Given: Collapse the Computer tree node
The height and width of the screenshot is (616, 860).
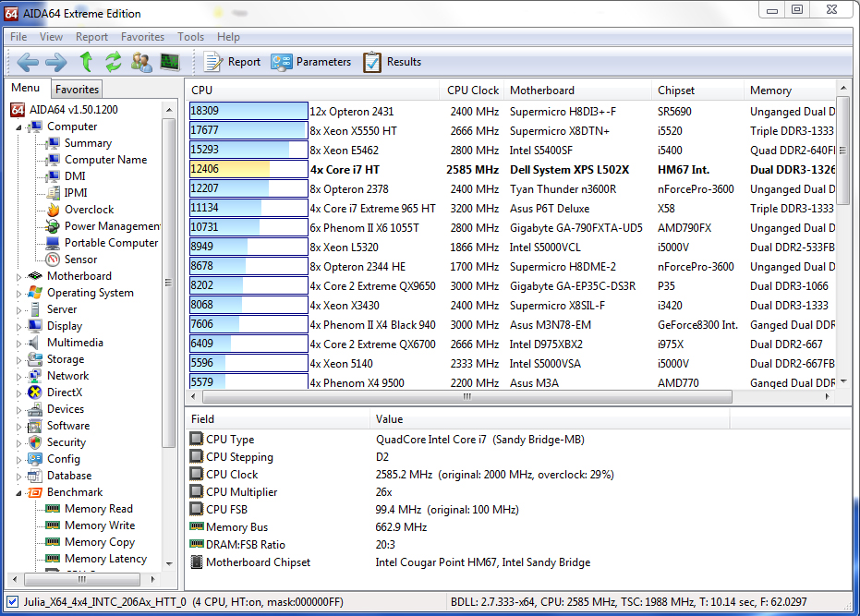Looking at the screenshot, I should (x=18, y=127).
